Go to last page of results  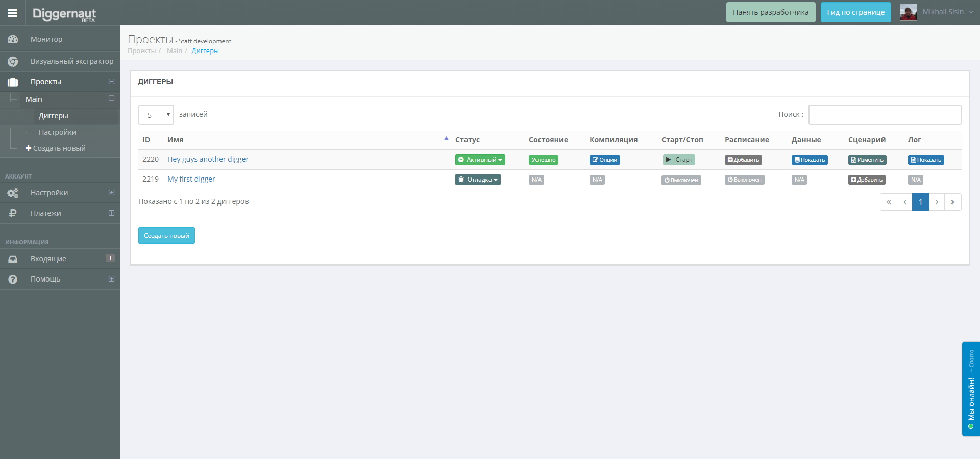click(x=953, y=202)
